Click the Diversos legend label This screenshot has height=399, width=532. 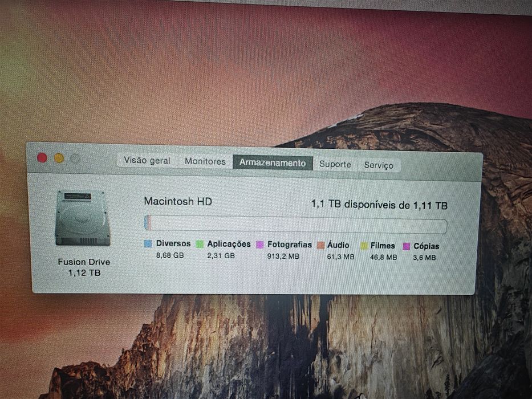(x=173, y=243)
